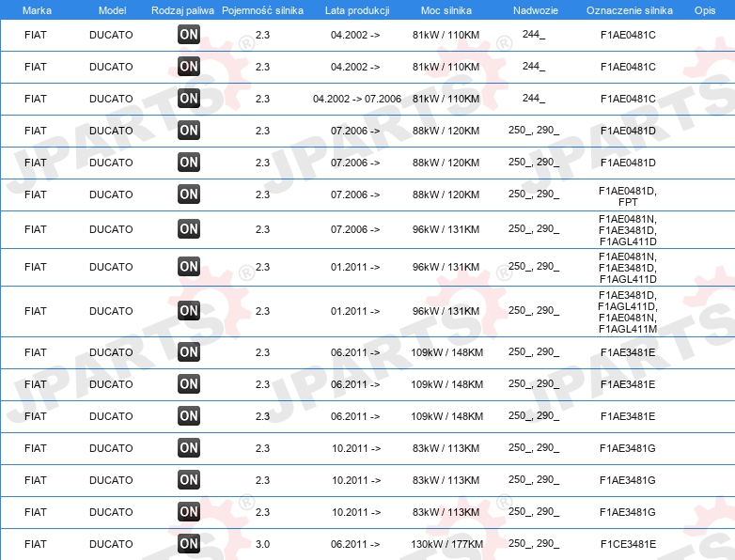Image resolution: width=735 pixels, height=560 pixels.
Task: Select '250_, 290_' in the FPT row
Action: coord(534,194)
